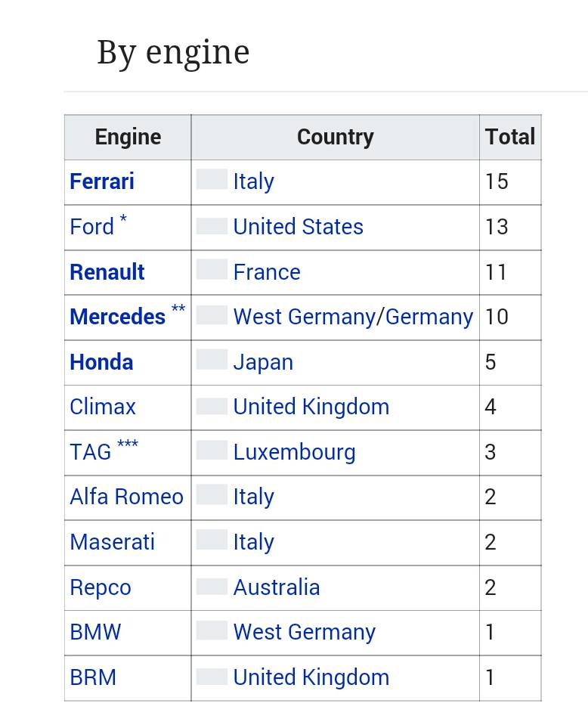Screen dimensions: 588x725
Task: Click the Ford engine link
Action: pos(91,227)
